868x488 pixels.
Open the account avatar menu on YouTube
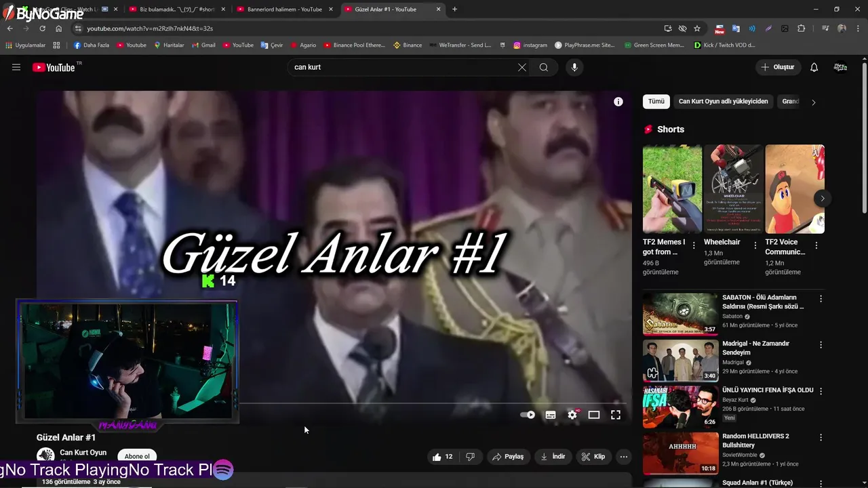[x=840, y=67]
